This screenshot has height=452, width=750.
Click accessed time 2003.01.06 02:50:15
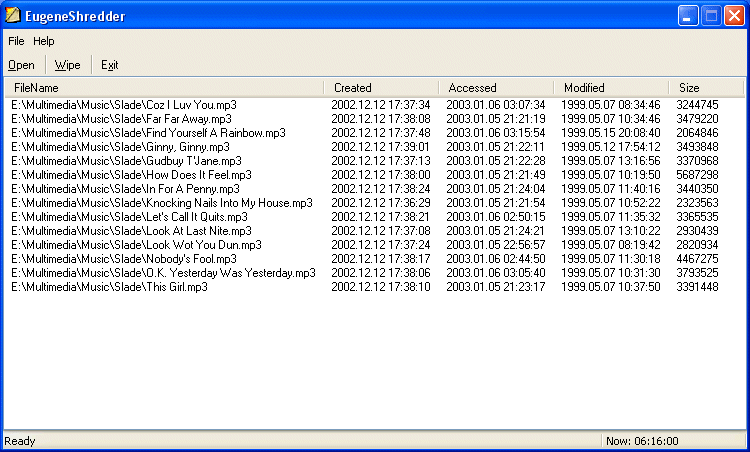tap(496, 217)
